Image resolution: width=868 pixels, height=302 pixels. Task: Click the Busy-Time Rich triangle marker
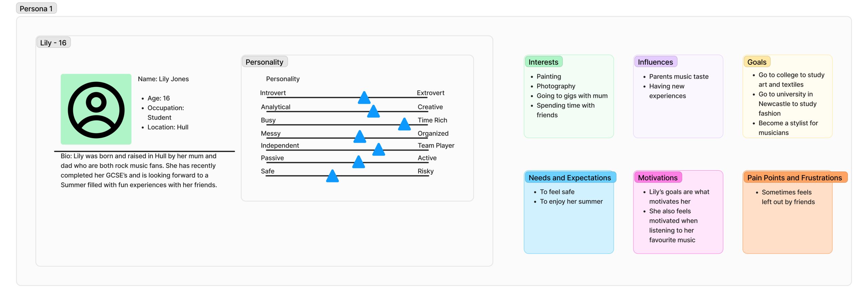404,125
